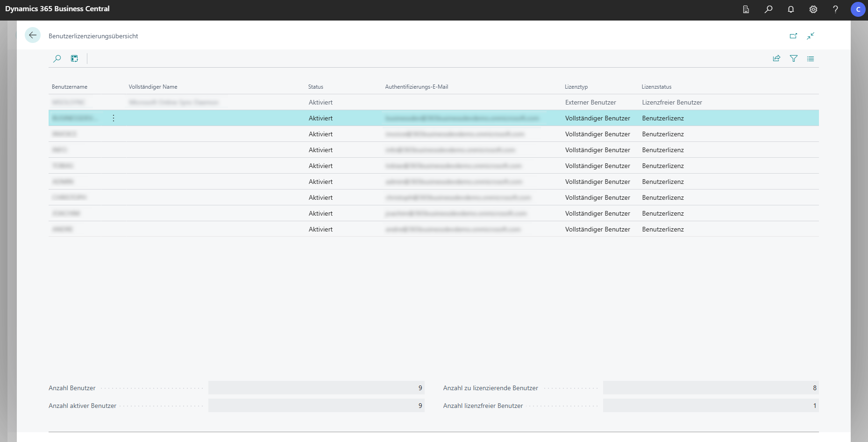Screen dimensions: 868x442
Task: Open the help question mark menu
Action: [x=835, y=9]
